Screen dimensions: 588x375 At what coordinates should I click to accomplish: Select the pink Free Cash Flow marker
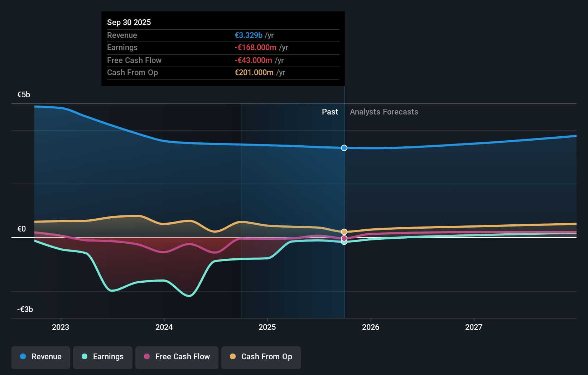tap(344, 238)
